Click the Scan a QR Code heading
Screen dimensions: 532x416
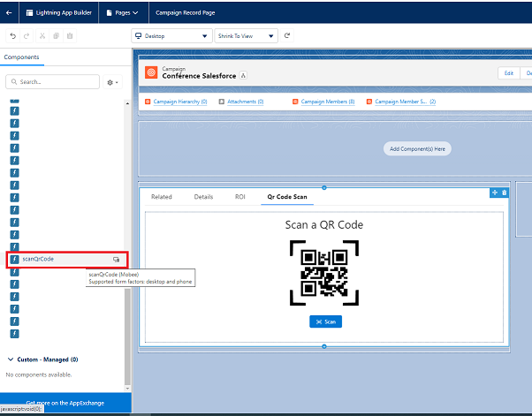point(324,225)
